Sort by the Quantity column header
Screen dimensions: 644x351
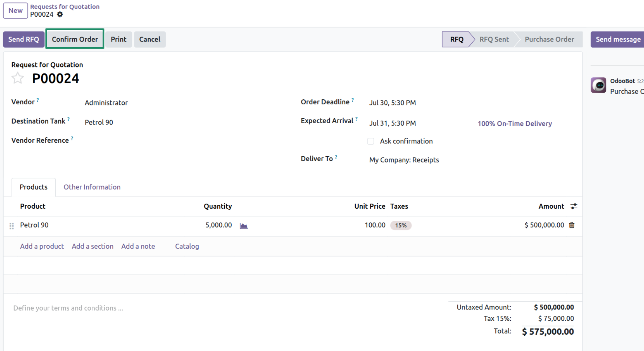(218, 206)
